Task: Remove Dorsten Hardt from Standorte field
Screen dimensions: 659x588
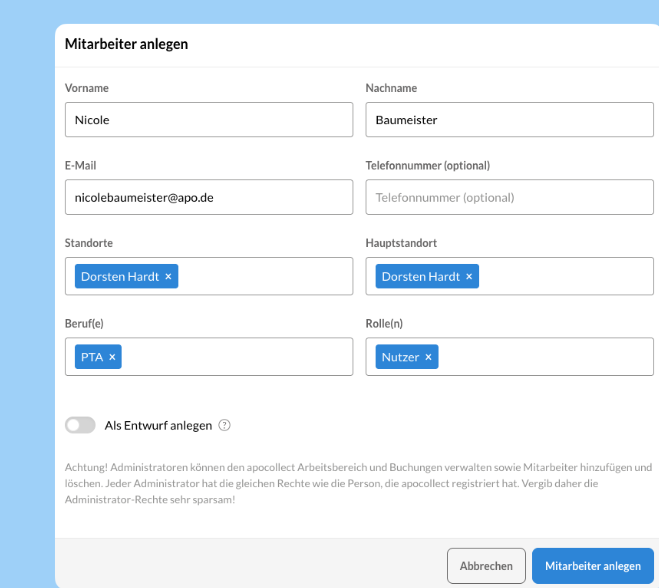Action: (x=168, y=277)
